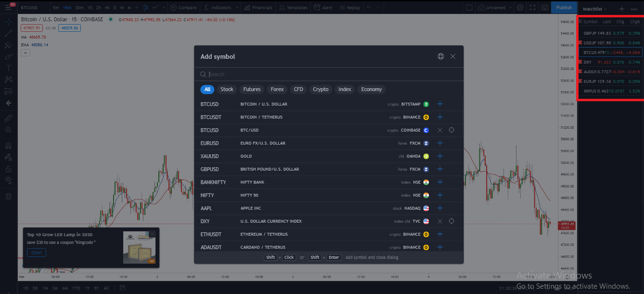Click GBPJP row in the watchlist
The width and height of the screenshot is (644, 294).
(610, 33)
